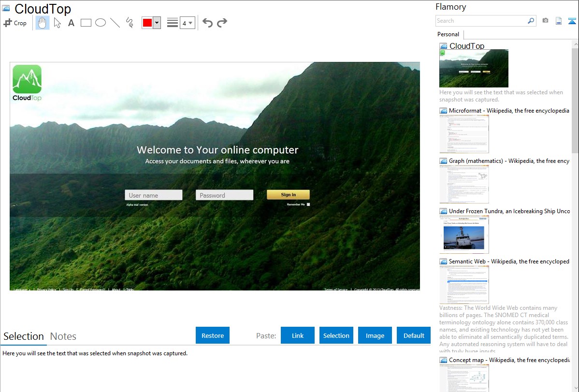579x392 pixels.
Task: Click the magnifier search icon
Action: 531,21
